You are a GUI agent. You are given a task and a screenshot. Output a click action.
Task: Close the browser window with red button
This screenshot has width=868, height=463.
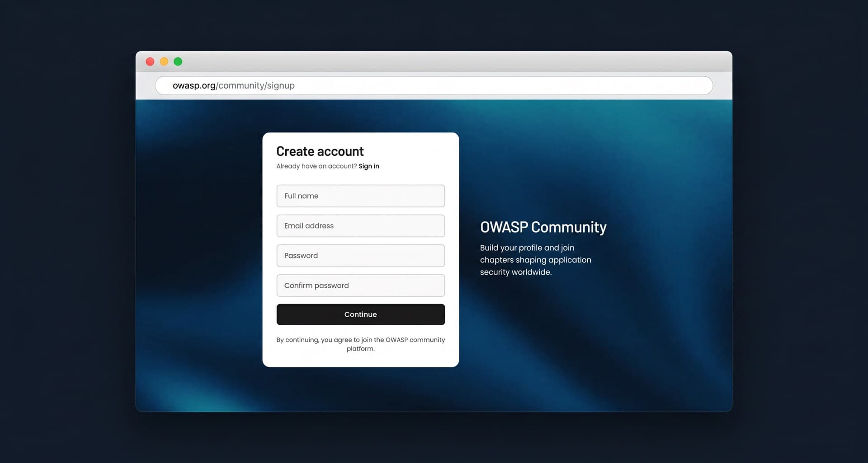(150, 61)
